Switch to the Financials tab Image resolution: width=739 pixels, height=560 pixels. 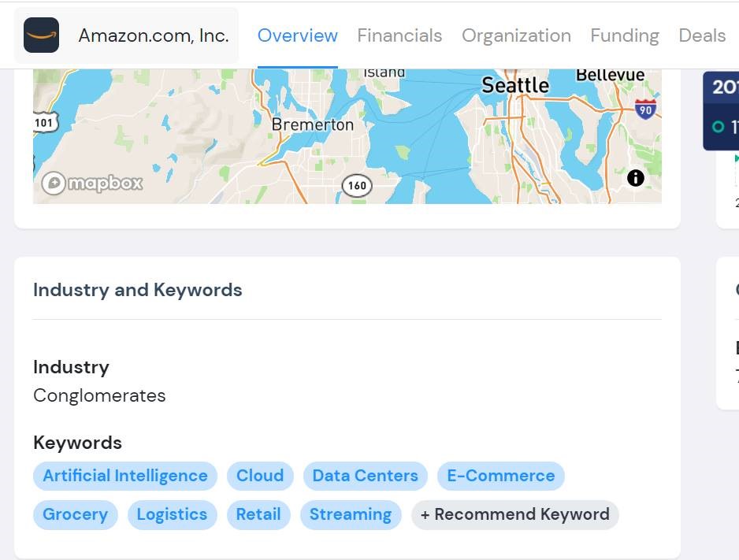399,35
